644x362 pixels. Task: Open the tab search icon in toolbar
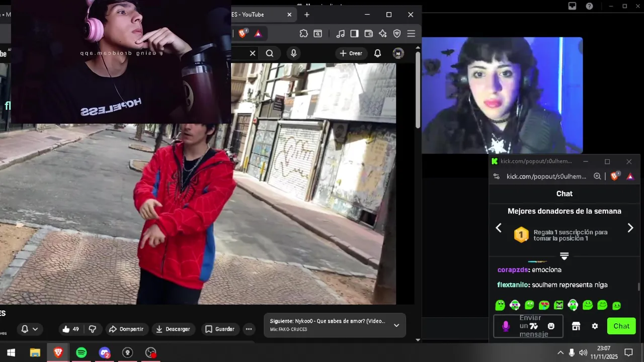(x=318, y=34)
